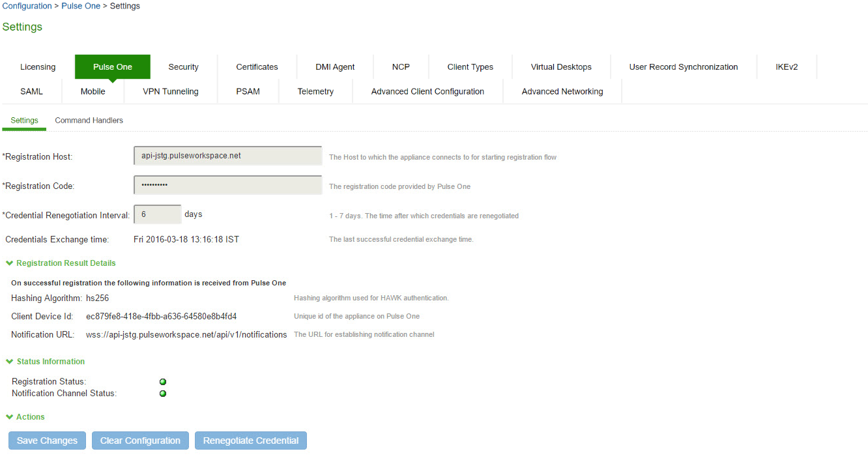Image resolution: width=868 pixels, height=462 pixels.
Task: Click the Pulse One breadcrumb link
Action: click(x=81, y=6)
